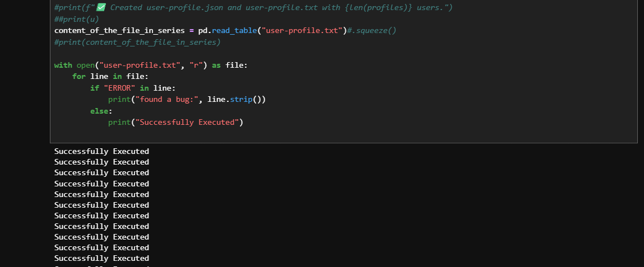Click the green checkmark emoji in commented print

coord(101,7)
